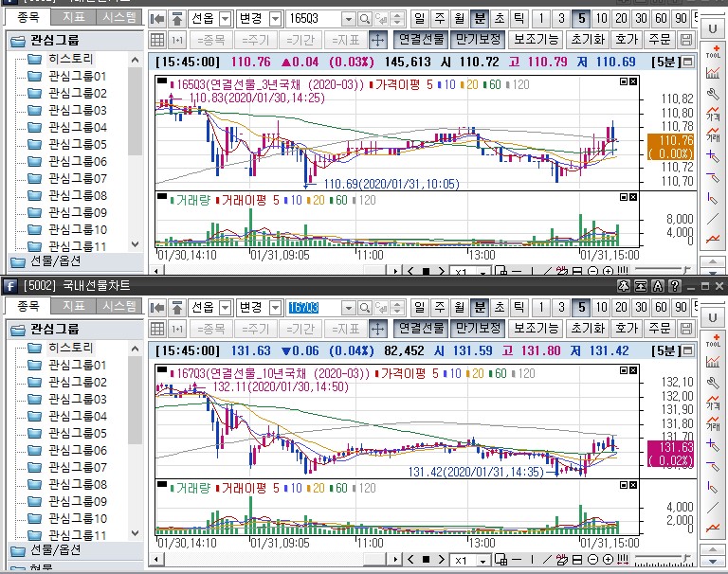Toggle 만기보정 button in the lower chart
728x574 pixels.
click(x=477, y=329)
